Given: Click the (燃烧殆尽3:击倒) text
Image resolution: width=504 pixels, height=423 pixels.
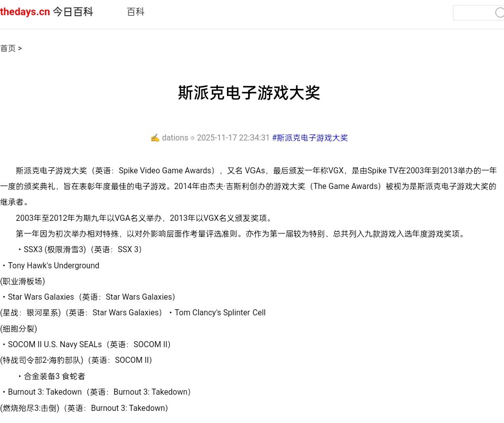Looking at the screenshot, I should (x=30, y=408).
